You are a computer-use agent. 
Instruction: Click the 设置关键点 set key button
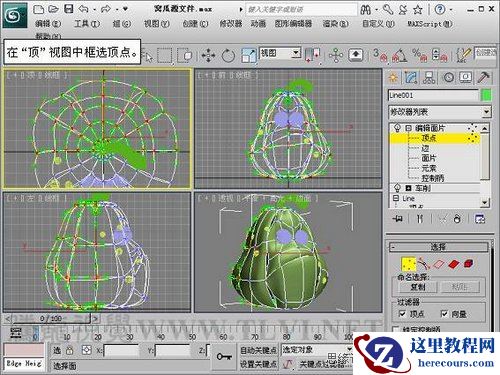258,364
